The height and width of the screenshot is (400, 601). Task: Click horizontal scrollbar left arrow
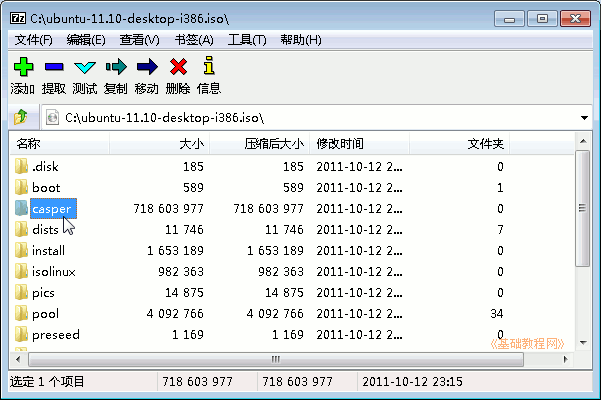coord(18,359)
